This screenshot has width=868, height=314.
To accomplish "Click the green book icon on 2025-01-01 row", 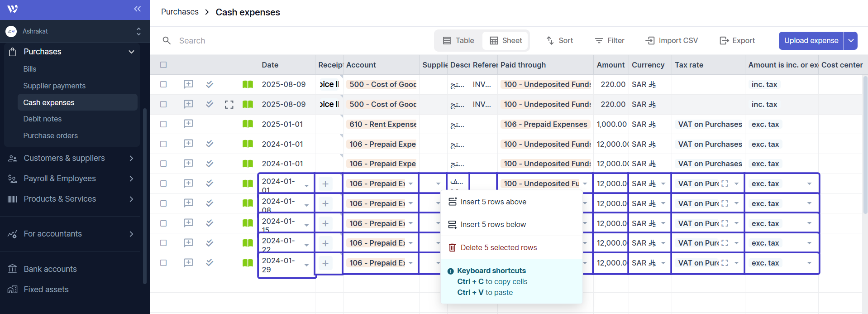I will (248, 124).
